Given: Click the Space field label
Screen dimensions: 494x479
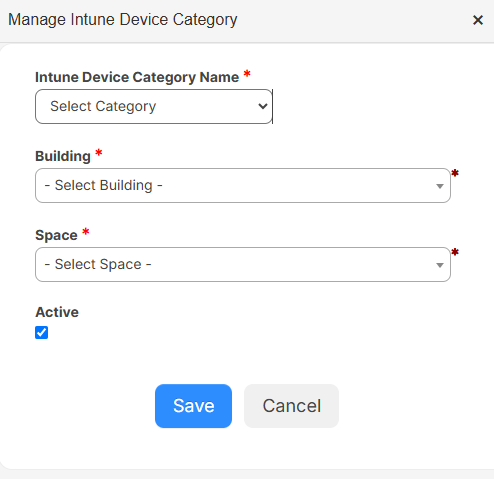Looking at the screenshot, I should [56, 235].
